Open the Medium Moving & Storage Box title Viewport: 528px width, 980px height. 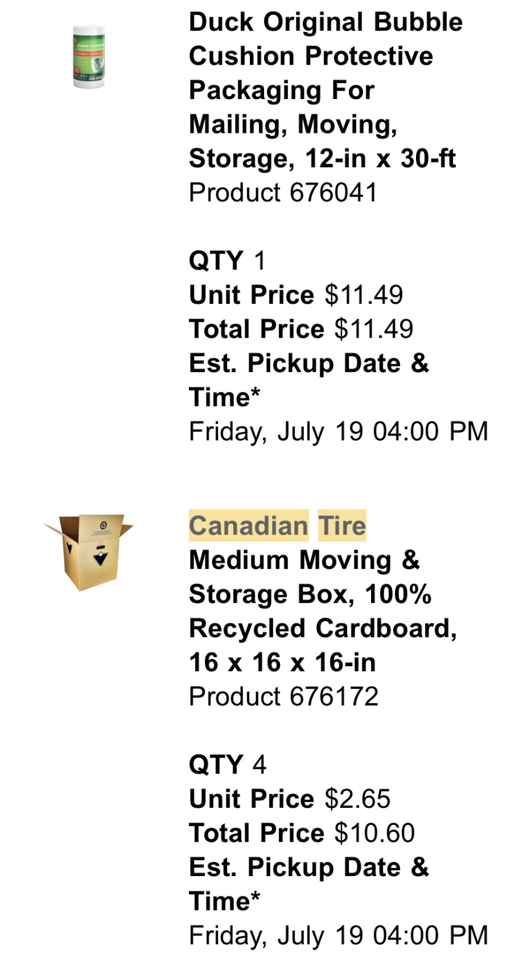click(x=323, y=612)
